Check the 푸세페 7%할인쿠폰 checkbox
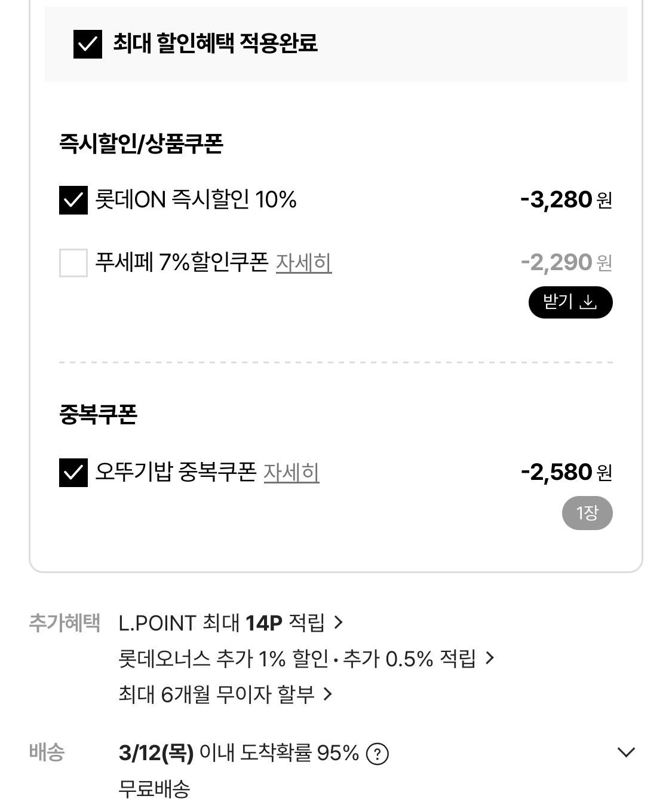Screen dimensions: 672x808 point(73,263)
